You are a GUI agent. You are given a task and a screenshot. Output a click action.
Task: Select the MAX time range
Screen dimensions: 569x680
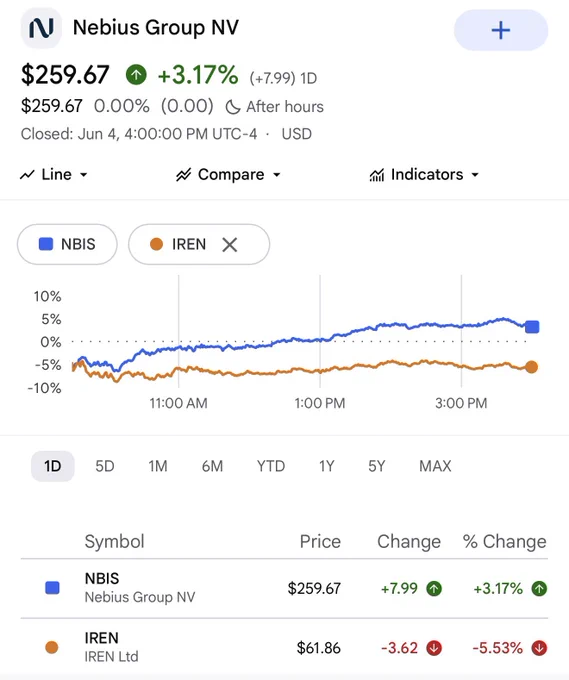[435, 466]
